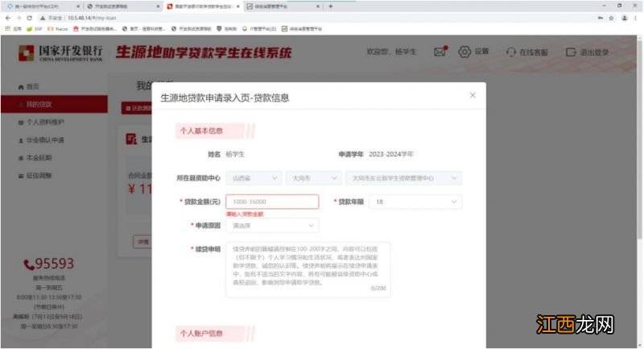Open a new browser tab with the plus

coord(331,6)
